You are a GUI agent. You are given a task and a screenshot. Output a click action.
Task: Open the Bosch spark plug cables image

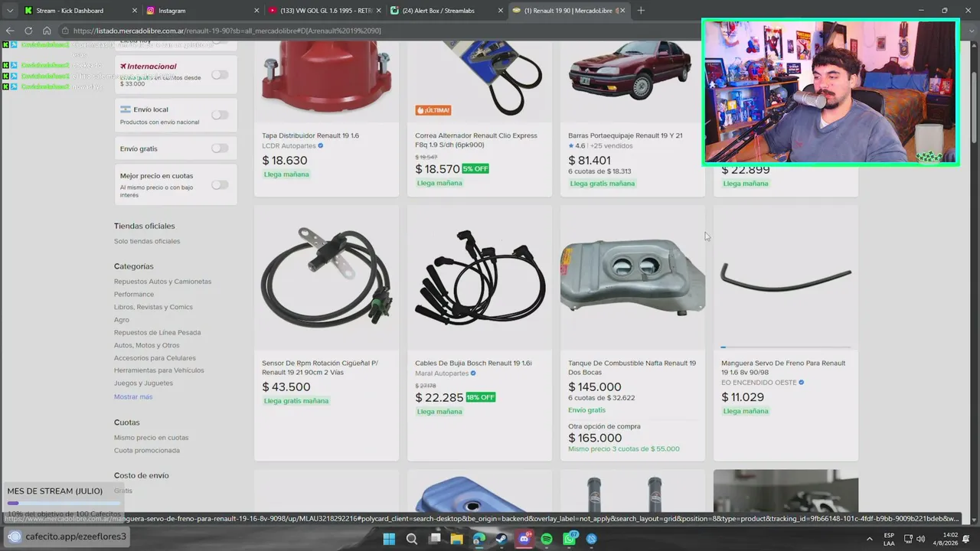[479, 277]
